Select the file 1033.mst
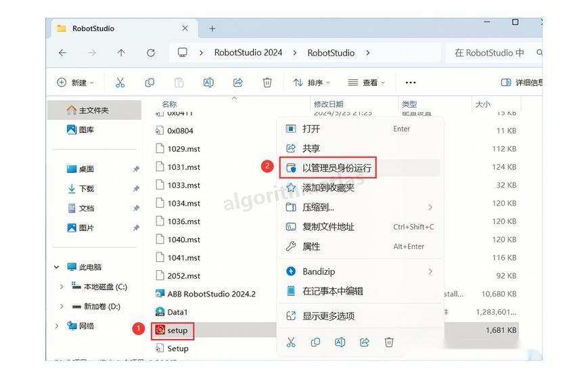Image resolution: width=588 pixels, height=379 pixels. pos(178,185)
